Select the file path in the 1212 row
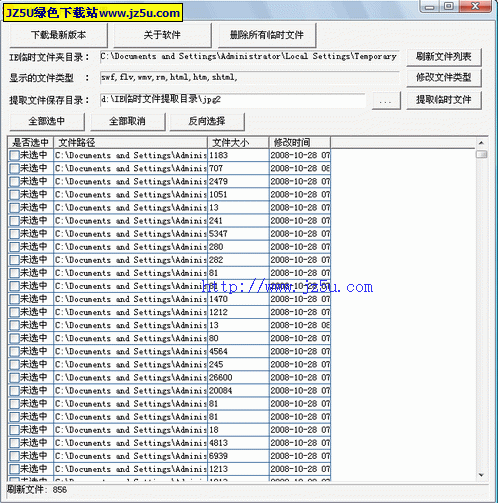The height and width of the screenshot is (503, 498). click(x=130, y=312)
